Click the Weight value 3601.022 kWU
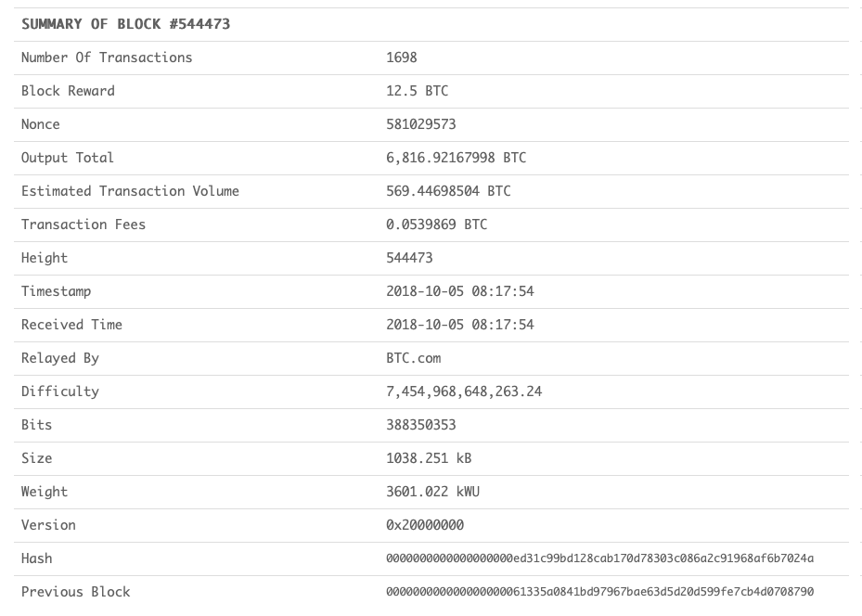The width and height of the screenshot is (862, 616). pyautogui.click(x=432, y=492)
